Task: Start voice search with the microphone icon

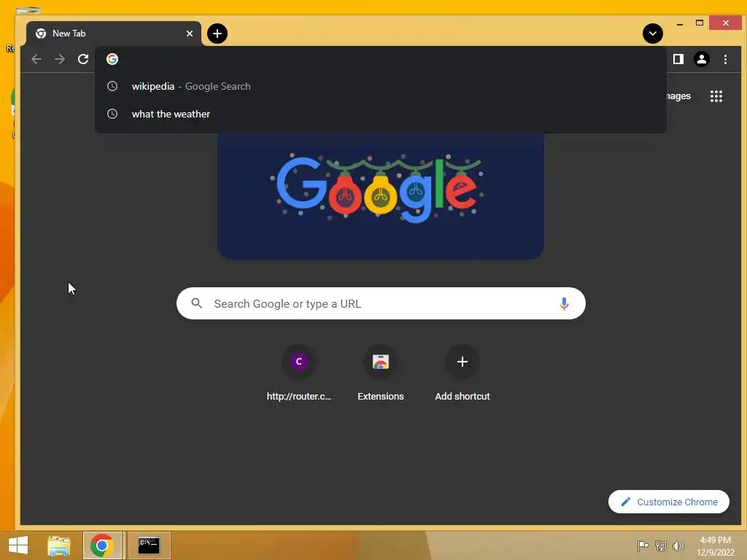Action: (564, 303)
